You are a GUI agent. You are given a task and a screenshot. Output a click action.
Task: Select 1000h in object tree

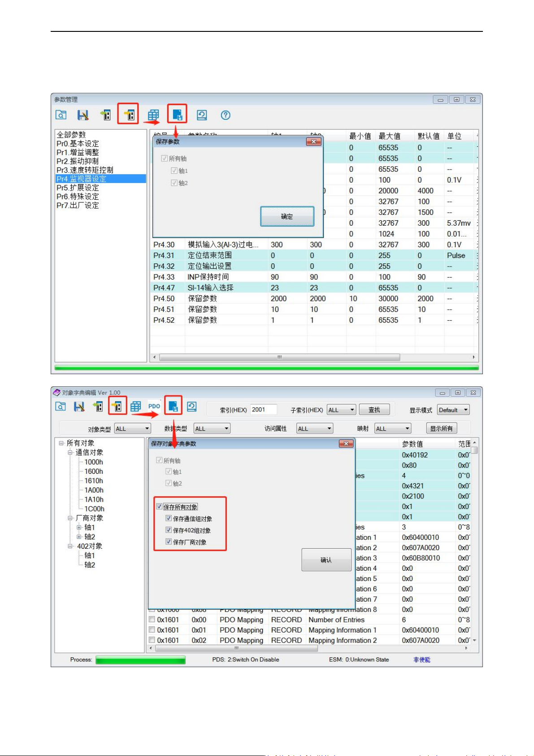click(94, 462)
